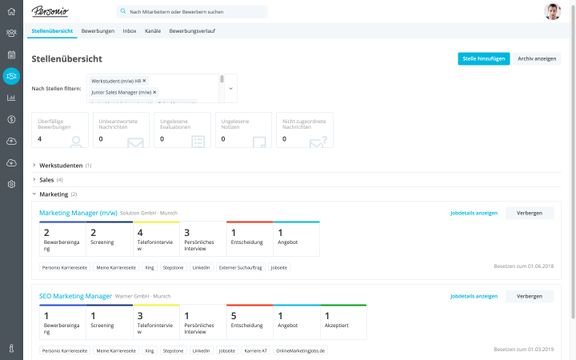The image size is (576, 360).
Task: Switch to the Inbox tab
Action: click(x=130, y=31)
